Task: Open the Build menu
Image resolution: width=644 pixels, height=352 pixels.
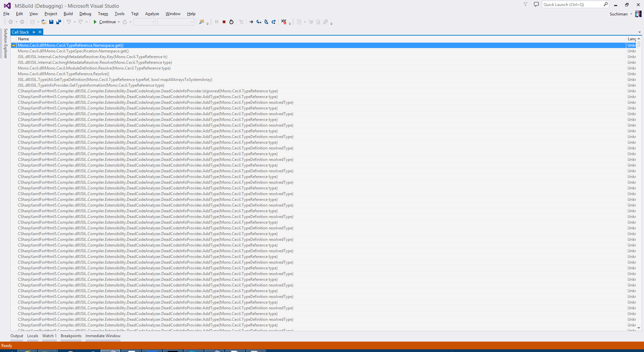Action: (x=68, y=14)
